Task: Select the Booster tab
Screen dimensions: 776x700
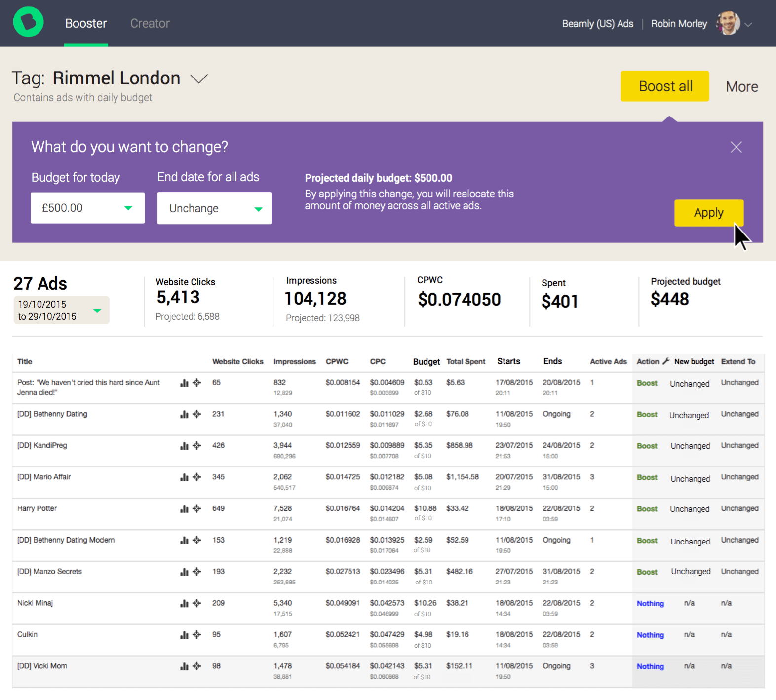Action: 86,23
